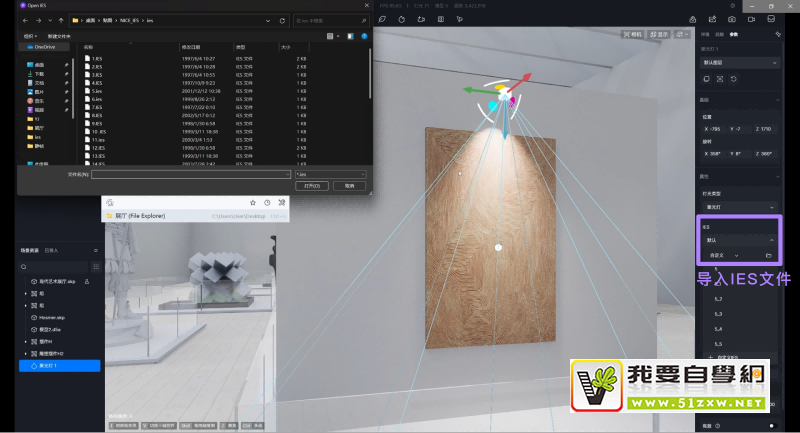Image resolution: width=800 pixels, height=433 pixels.
Task: Click the screenshot camera icon in top toolbar
Action: [733, 19]
